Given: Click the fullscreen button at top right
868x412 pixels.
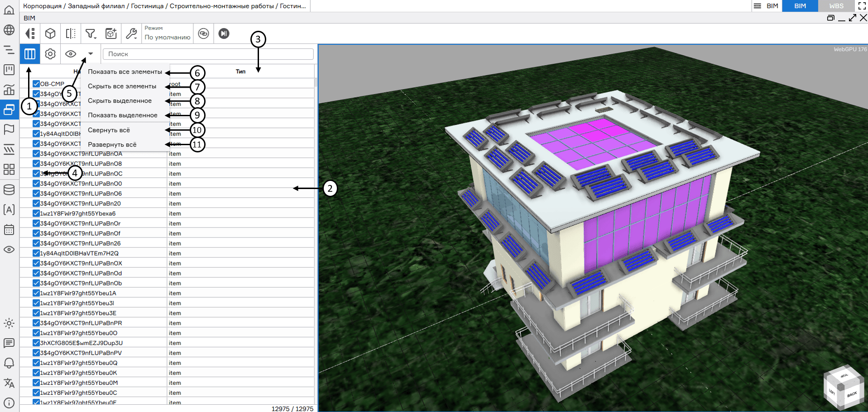Looking at the screenshot, I should click(862, 6).
